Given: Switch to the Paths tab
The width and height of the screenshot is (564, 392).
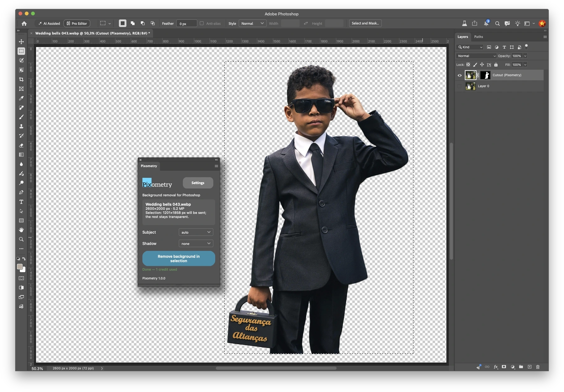Looking at the screenshot, I should [478, 37].
